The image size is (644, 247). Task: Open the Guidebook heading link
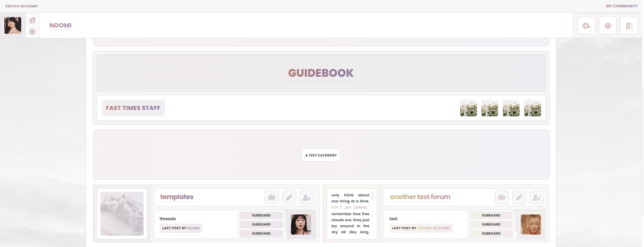pyautogui.click(x=321, y=73)
